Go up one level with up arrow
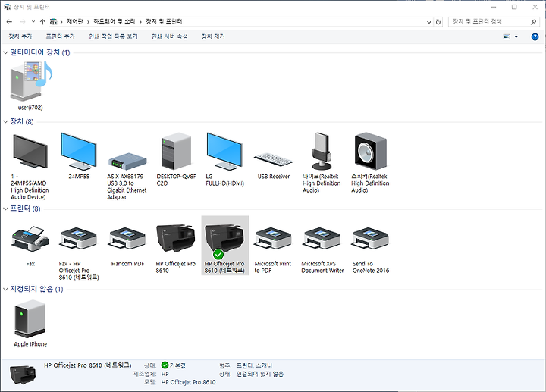Image resolution: width=546 pixels, height=392 pixels. (x=42, y=21)
